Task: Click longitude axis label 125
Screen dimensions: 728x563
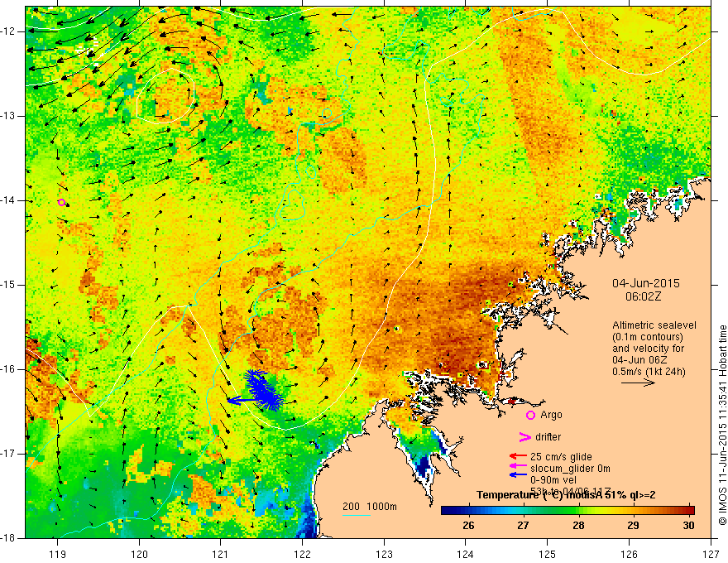Action: pos(548,554)
